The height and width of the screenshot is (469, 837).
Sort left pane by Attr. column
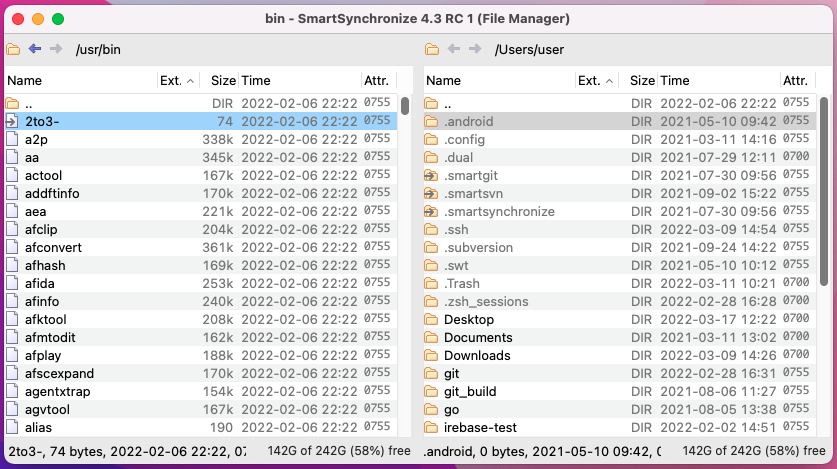378,81
